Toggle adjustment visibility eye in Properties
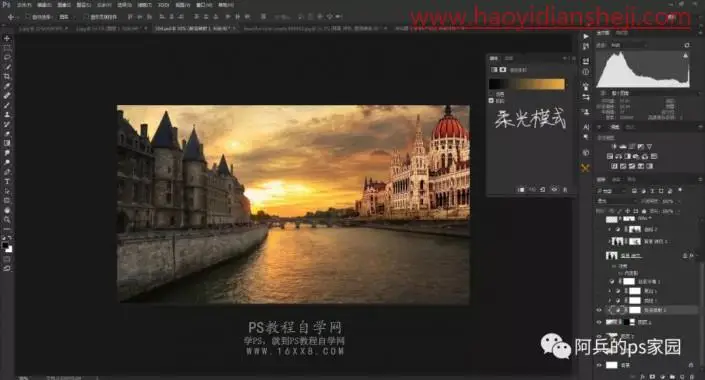The image size is (705, 380). coord(554,190)
